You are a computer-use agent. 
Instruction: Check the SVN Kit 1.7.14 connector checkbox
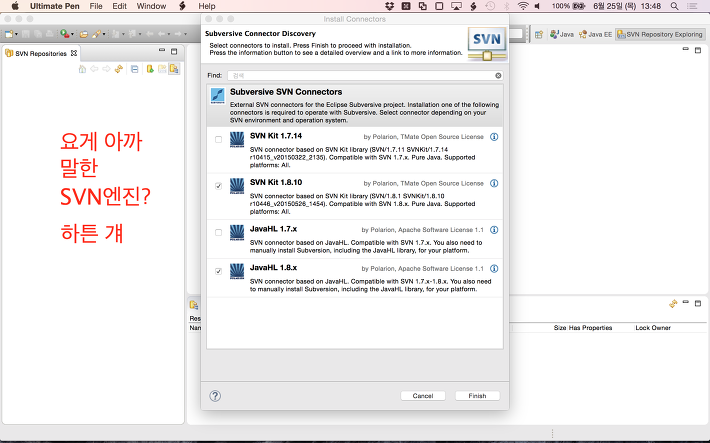tap(218, 140)
